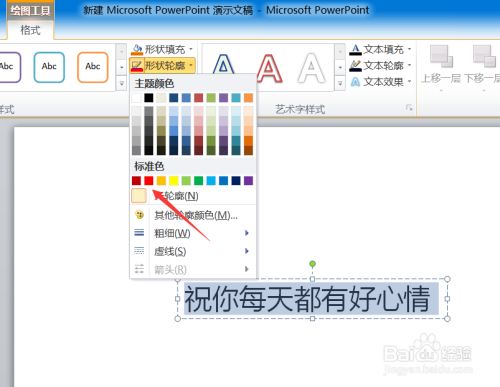Apply the white embossed WordArt style
500x387 pixels.
pyautogui.click(x=311, y=68)
